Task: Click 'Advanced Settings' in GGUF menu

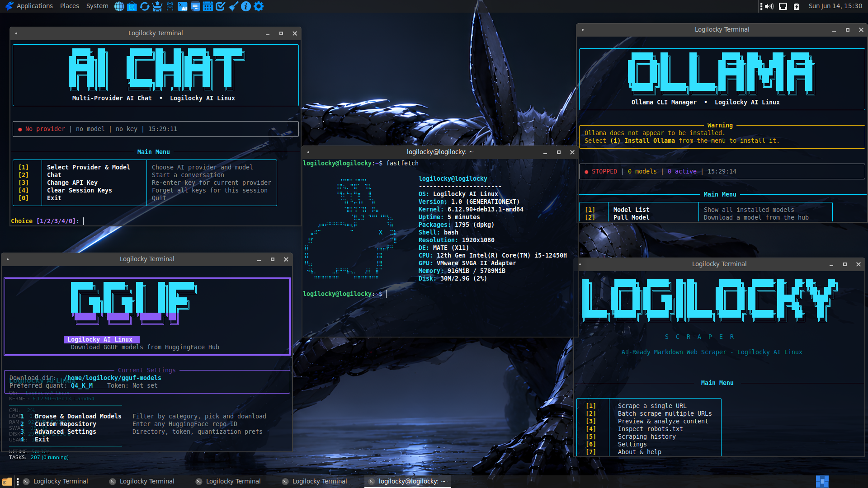Action: [x=66, y=432]
